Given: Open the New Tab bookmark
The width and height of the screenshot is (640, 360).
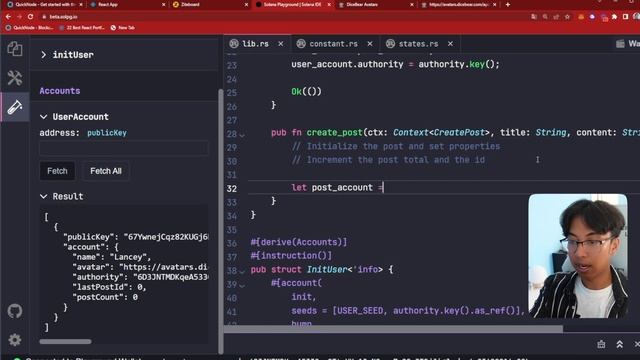Looking at the screenshot, I should 122,28.
